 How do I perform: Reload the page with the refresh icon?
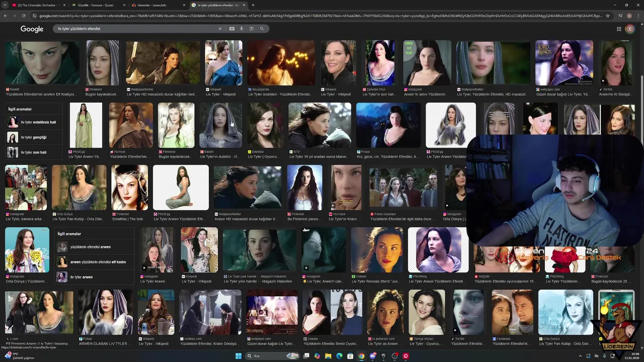coord(23,16)
